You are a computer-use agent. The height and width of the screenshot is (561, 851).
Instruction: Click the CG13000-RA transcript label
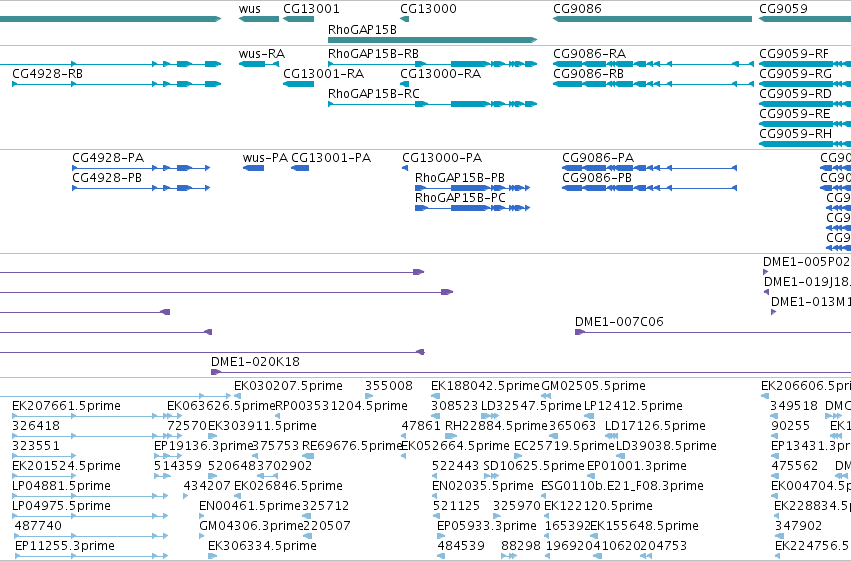440,74
